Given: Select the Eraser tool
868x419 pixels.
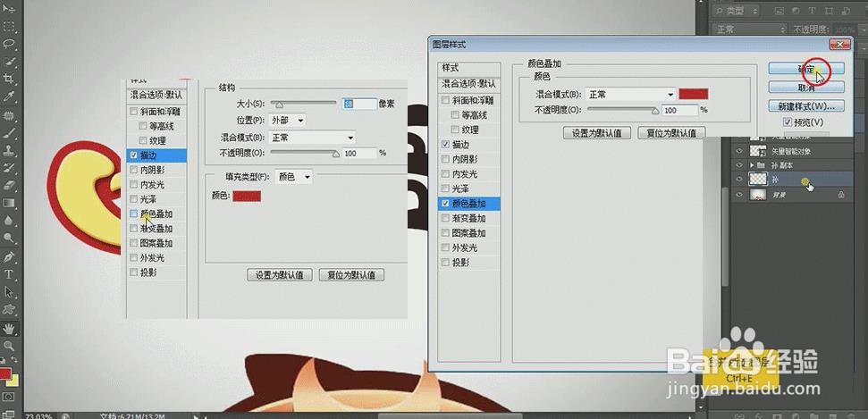Looking at the screenshot, I should pyautogui.click(x=9, y=186).
